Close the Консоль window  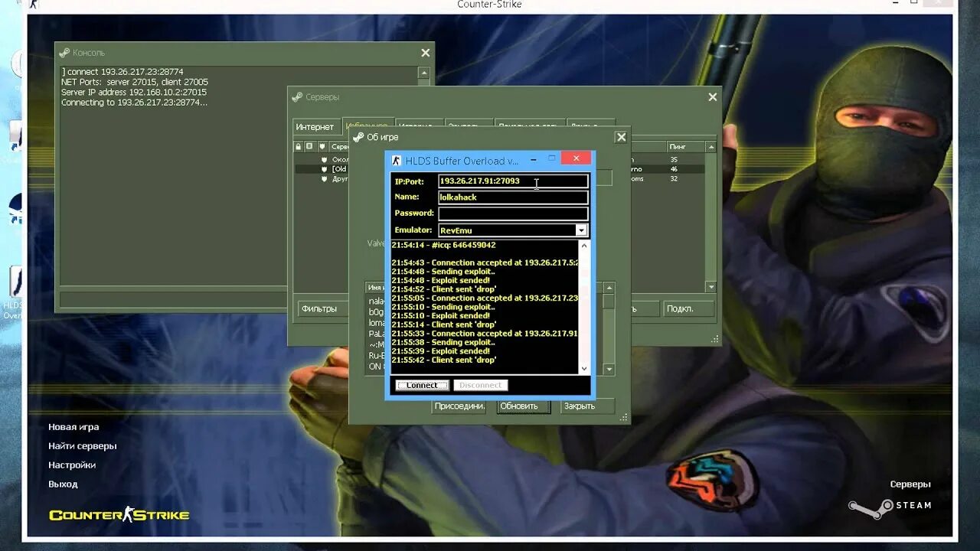[426, 53]
